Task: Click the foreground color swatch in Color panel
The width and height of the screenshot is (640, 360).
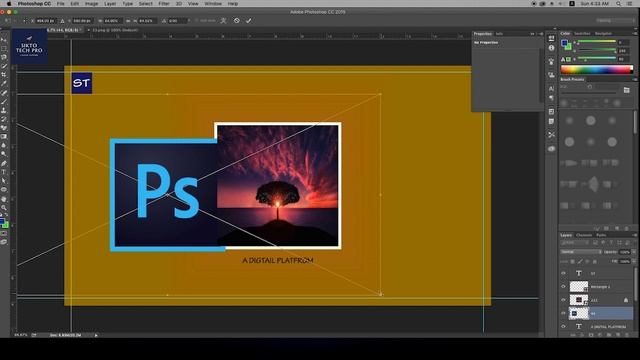Action: tap(564, 42)
